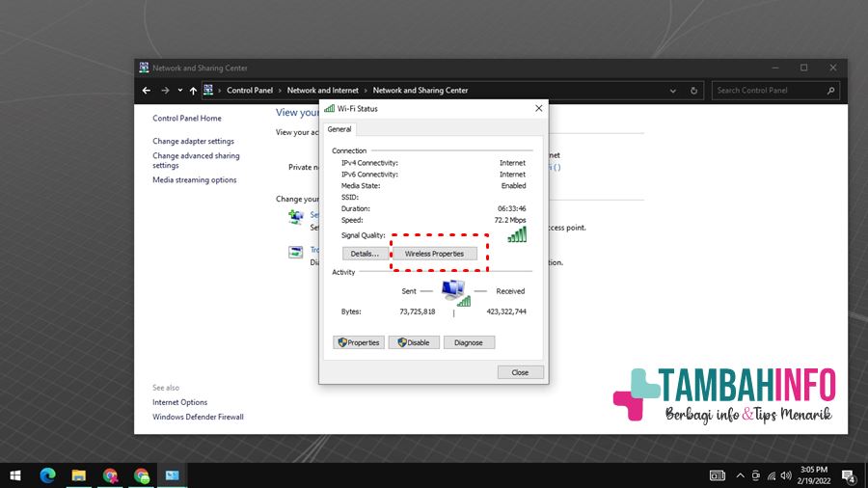Open the notification center icon
This screenshot has width=868, height=488.
pyautogui.click(x=849, y=475)
